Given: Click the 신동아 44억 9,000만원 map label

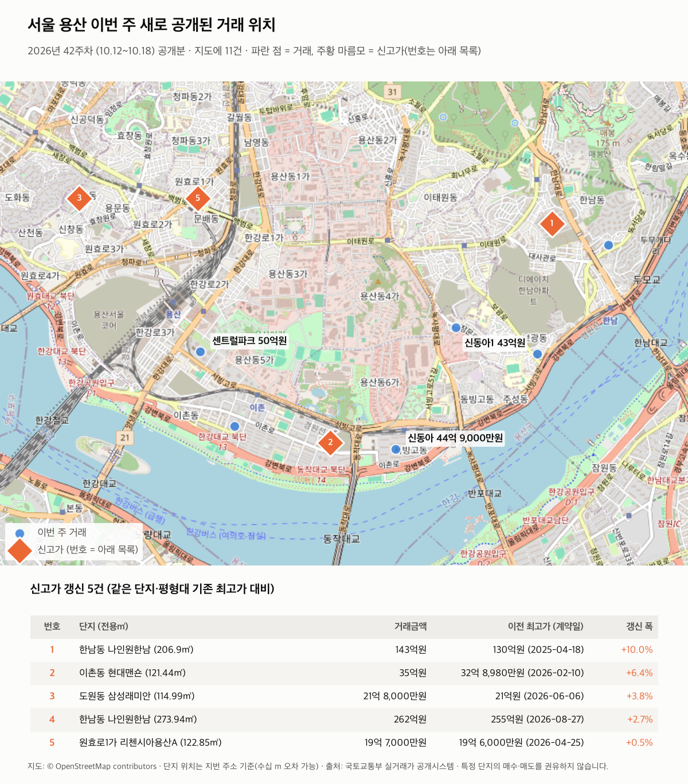Looking at the screenshot, I should (455, 438).
